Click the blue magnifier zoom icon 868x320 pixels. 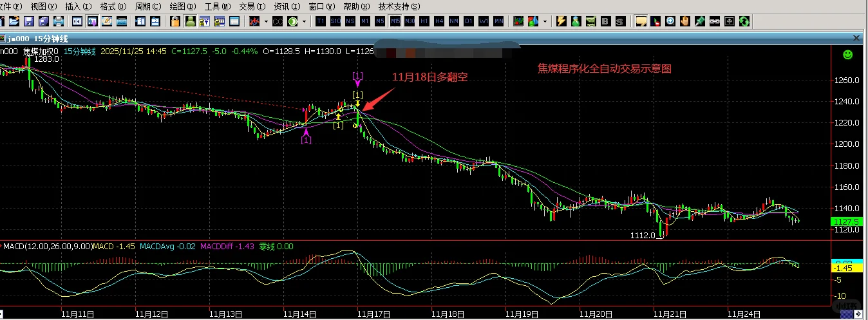click(x=670, y=21)
